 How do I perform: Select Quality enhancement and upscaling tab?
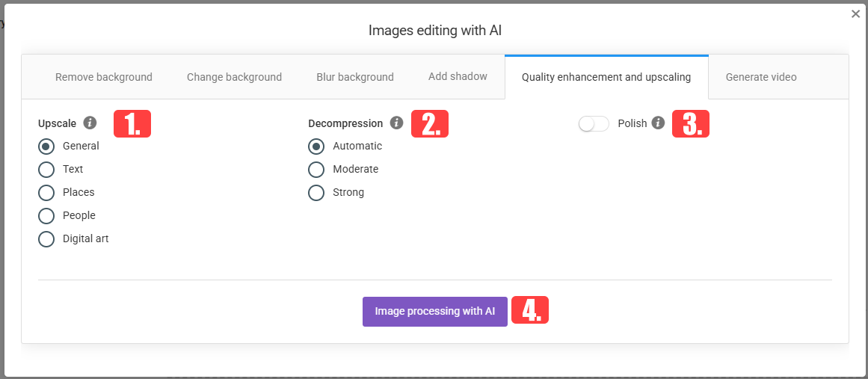(x=606, y=77)
